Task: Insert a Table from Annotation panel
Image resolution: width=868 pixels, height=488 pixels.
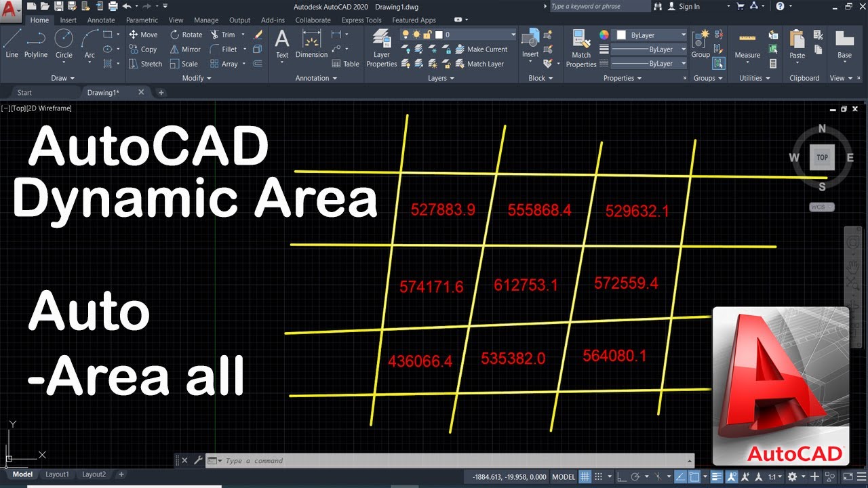Action: click(x=346, y=64)
